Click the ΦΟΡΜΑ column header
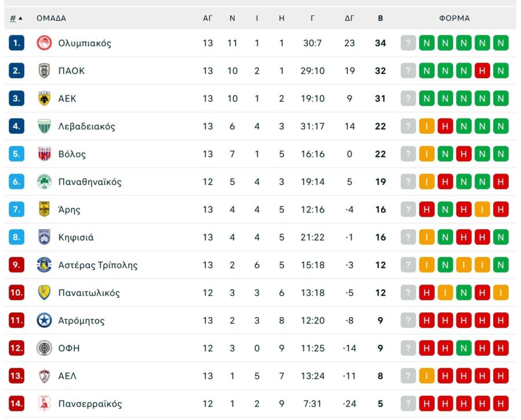 click(x=454, y=18)
